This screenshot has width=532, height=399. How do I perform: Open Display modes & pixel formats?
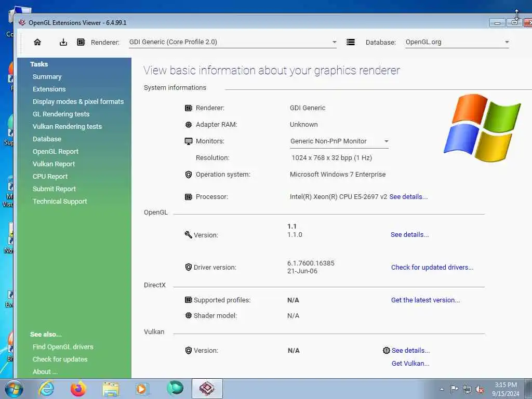click(78, 101)
